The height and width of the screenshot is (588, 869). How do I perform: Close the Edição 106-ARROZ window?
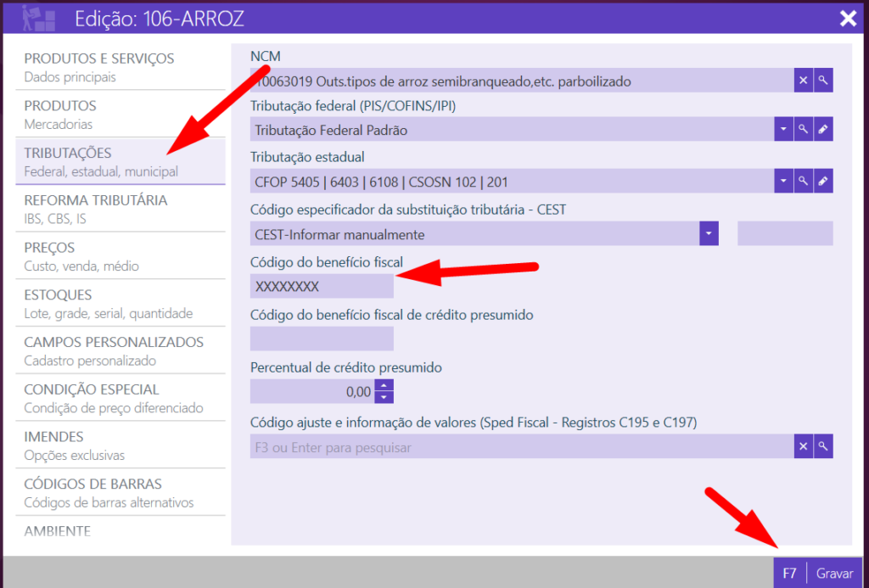[x=847, y=19]
